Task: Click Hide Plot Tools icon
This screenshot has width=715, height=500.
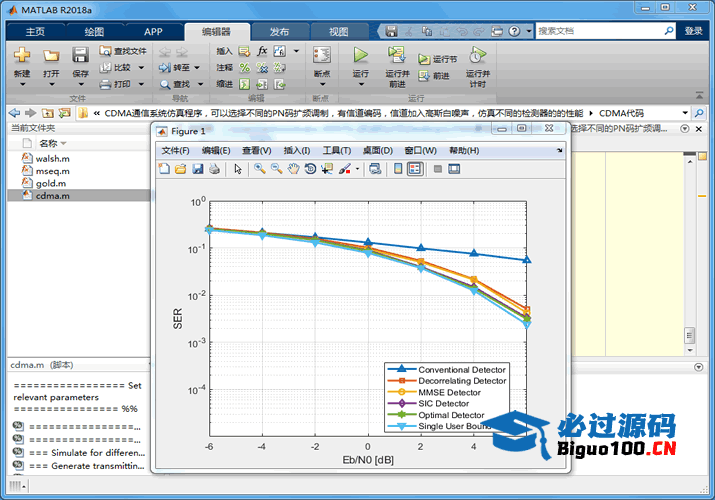Action: tap(438, 169)
